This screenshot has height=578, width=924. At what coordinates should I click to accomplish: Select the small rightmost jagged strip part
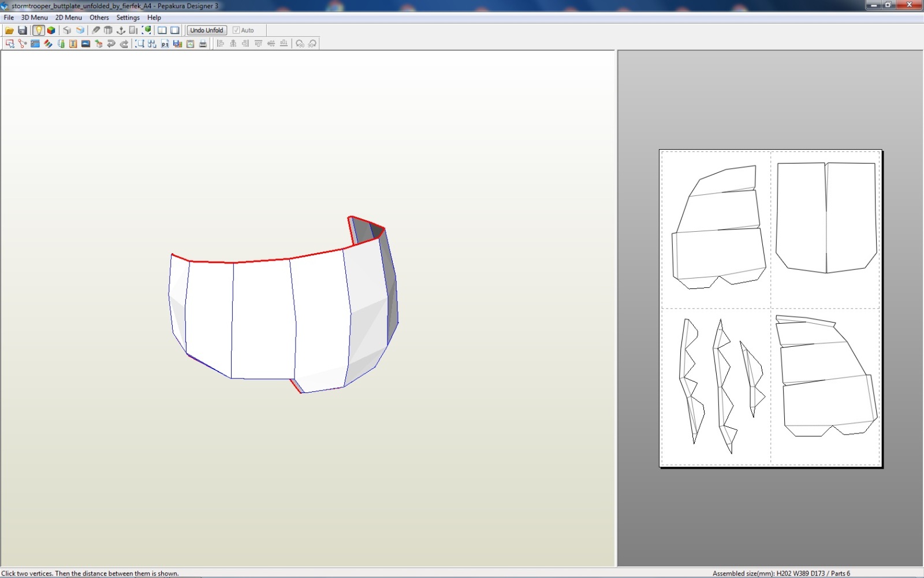[752, 379]
